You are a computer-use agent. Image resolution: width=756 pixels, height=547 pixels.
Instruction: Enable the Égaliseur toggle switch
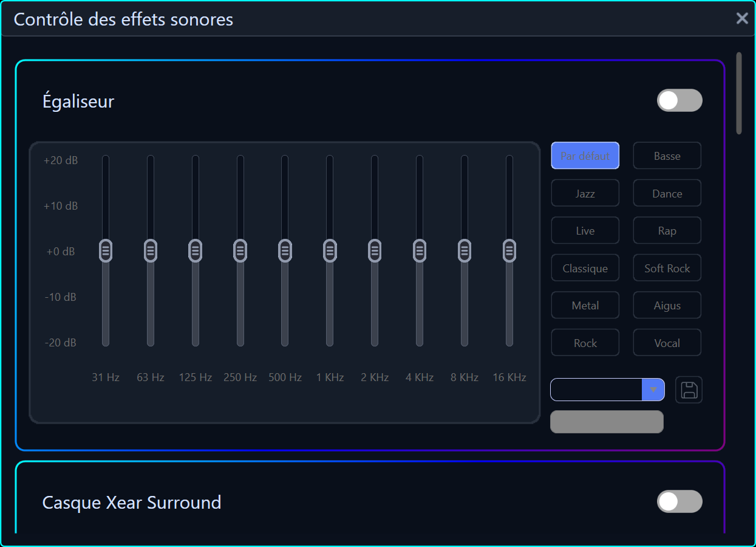pyautogui.click(x=679, y=100)
